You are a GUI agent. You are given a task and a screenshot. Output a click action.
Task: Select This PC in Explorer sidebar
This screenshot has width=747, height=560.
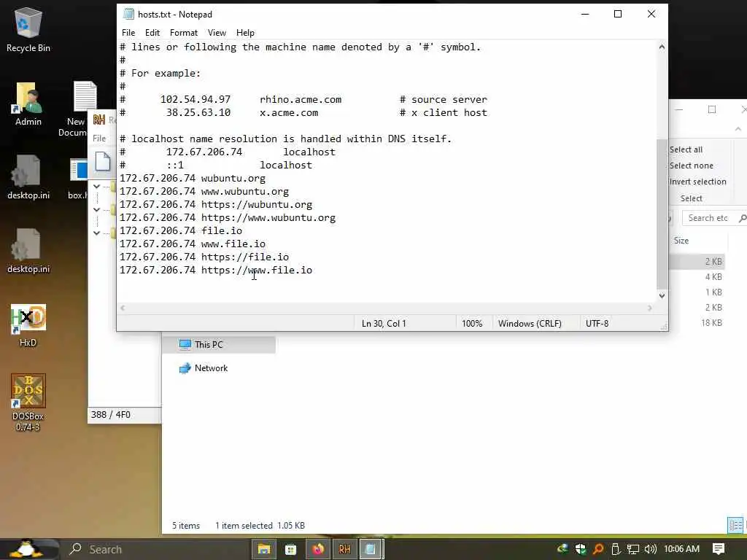point(219,345)
